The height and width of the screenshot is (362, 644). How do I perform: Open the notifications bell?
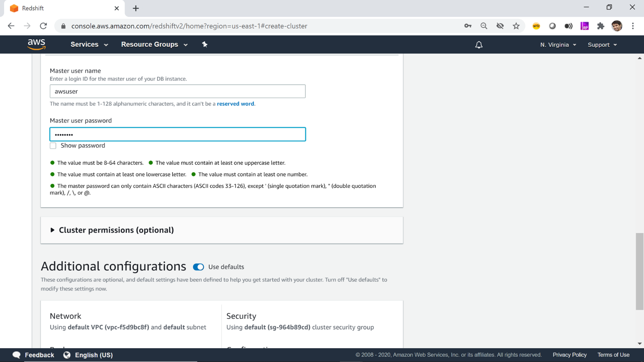(479, 45)
